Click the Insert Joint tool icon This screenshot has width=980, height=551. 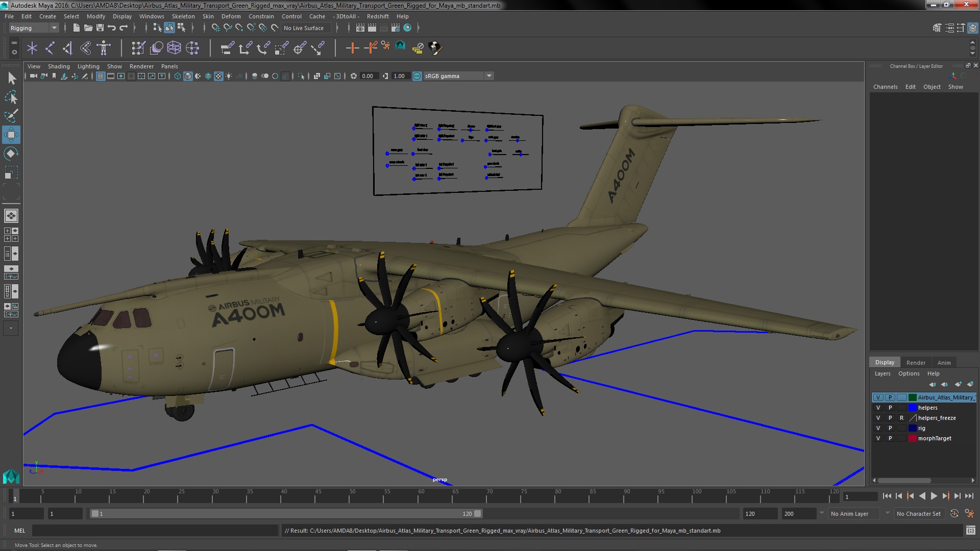pos(67,48)
